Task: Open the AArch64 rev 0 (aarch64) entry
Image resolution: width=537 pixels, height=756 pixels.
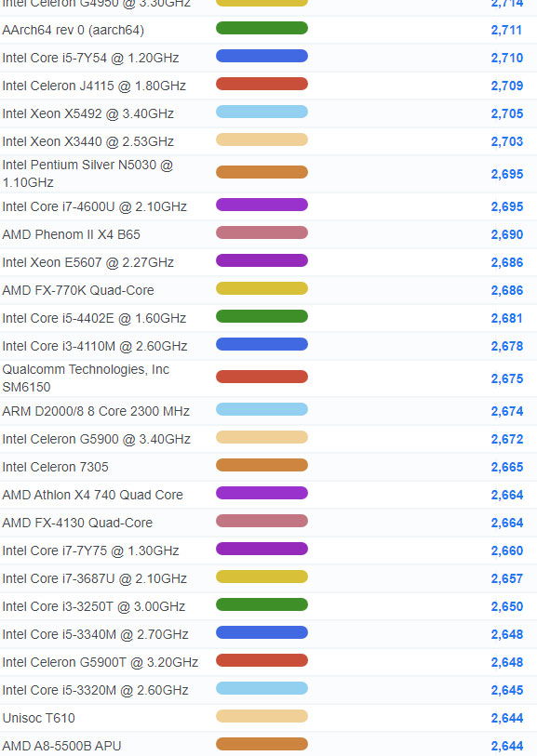Action: tap(73, 30)
